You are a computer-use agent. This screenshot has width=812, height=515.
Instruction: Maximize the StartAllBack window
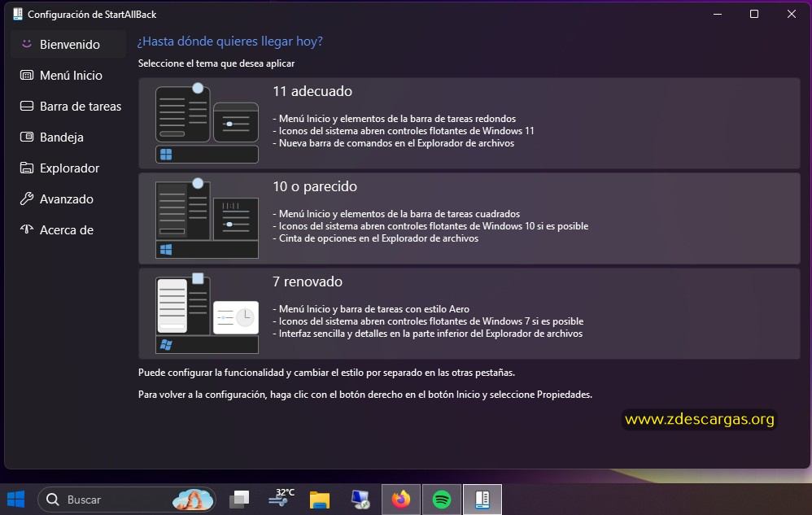[754, 14]
